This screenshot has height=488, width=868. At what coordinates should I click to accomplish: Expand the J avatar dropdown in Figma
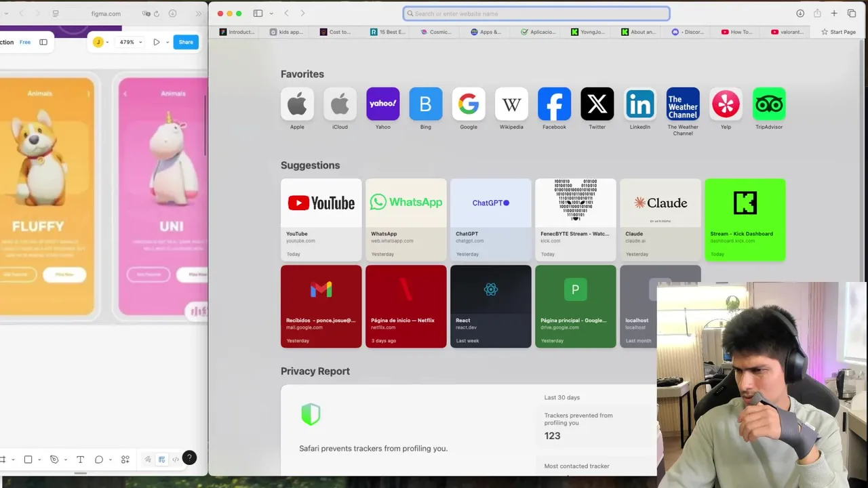click(x=107, y=42)
